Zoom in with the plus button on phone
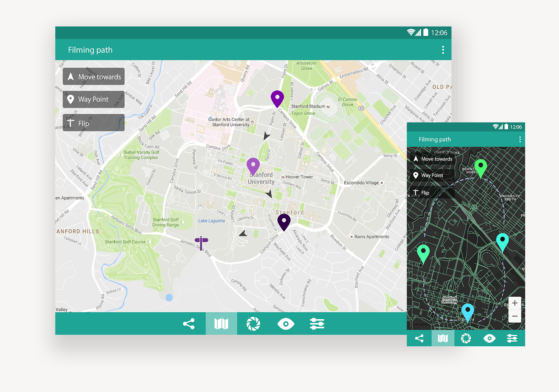Screen dimensions: 559x392 [x=515, y=303]
